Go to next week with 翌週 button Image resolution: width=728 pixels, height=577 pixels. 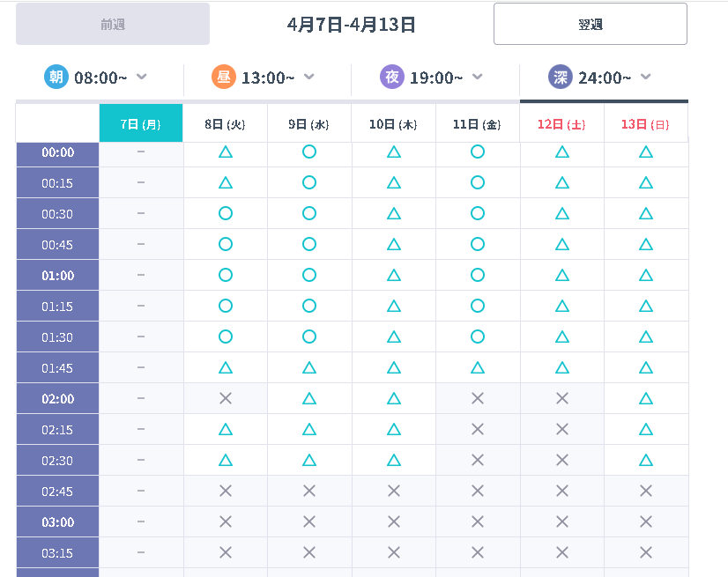coord(591,24)
